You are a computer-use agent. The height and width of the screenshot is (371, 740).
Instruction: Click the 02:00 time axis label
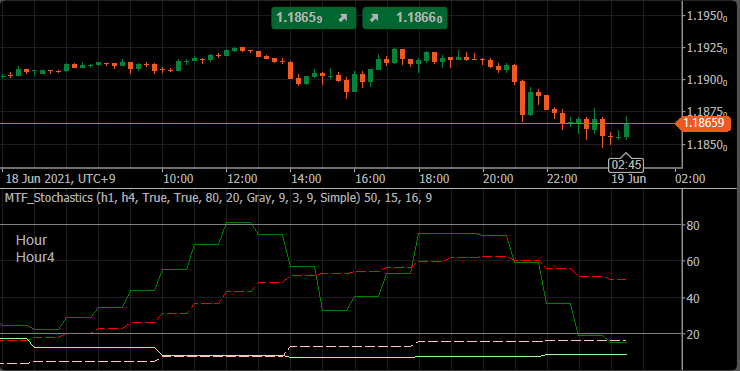pos(690,179)
